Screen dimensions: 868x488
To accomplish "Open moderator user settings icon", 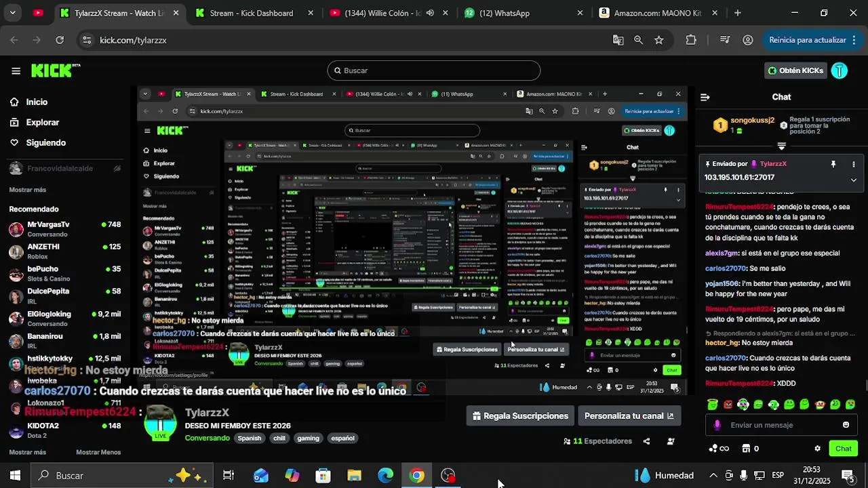I will [x=671, y=441].
